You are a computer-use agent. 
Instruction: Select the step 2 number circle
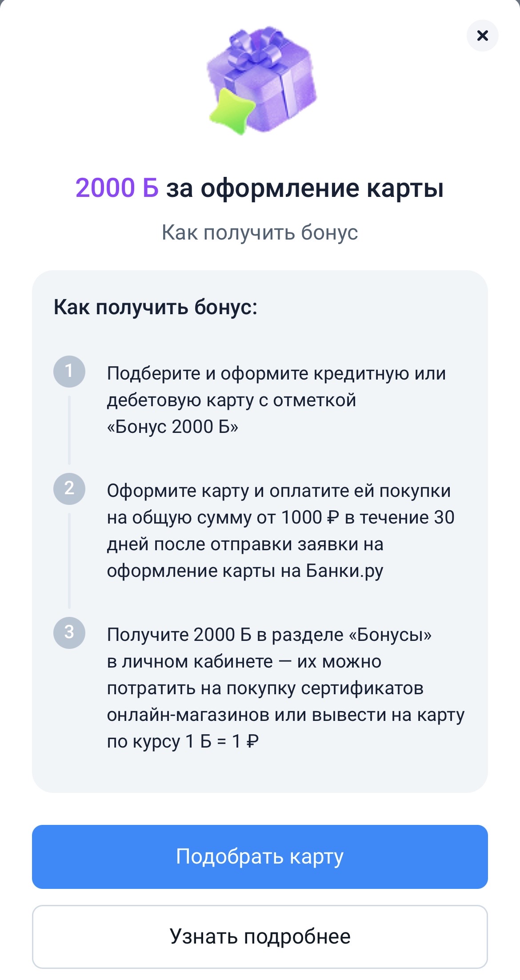(x=69, y=488)
